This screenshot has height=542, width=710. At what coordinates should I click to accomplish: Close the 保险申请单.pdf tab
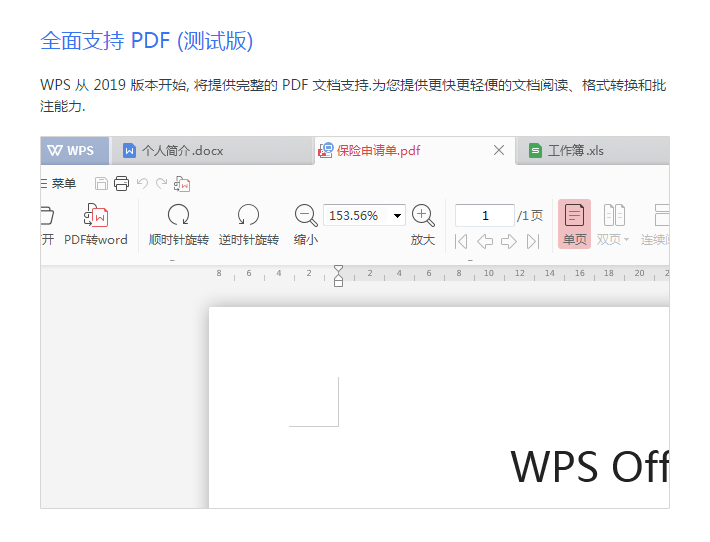pyautogui.click(x=499, y=150)
